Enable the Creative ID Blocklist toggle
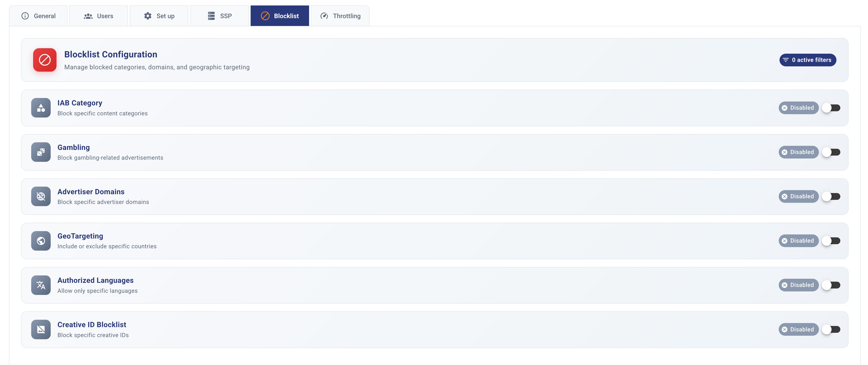Screen dimensions: 868x365 pyautogui.click(x=831, y=329)
